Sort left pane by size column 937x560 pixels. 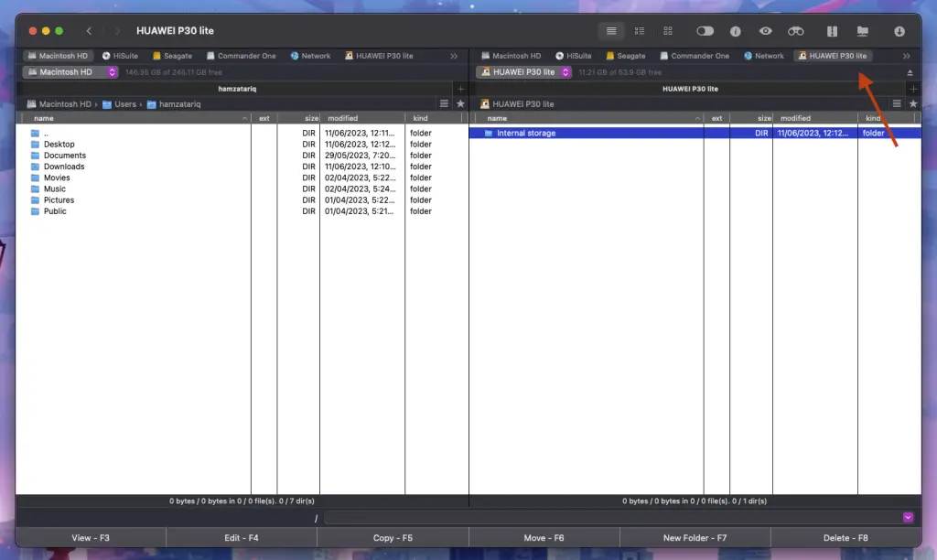(x=298, y=118)
